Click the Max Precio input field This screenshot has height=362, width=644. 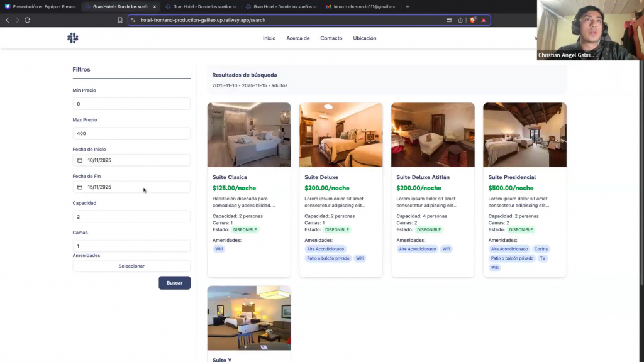click(x=131, y=133)
